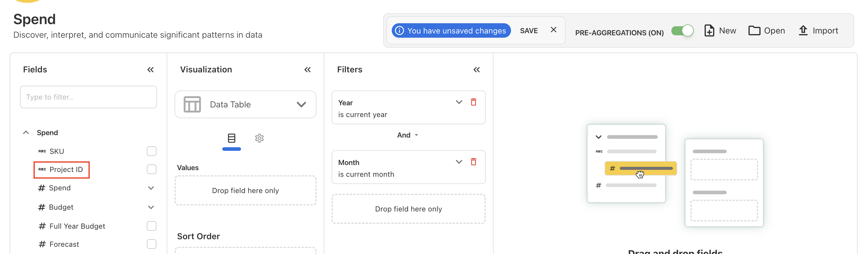868x254 pixels.
Task: Check the SKU field checkbox
Action: 152,151
